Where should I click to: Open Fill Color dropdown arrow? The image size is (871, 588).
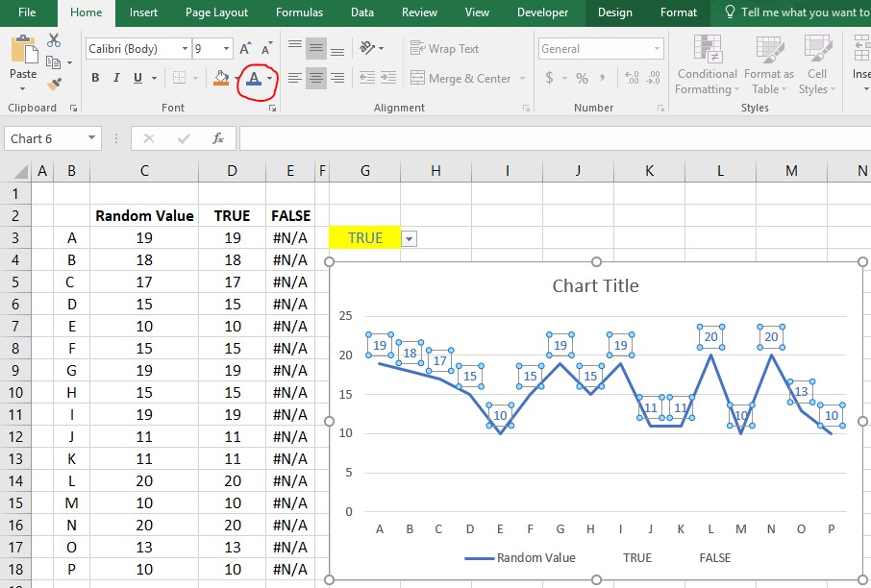tap(236, 78)
